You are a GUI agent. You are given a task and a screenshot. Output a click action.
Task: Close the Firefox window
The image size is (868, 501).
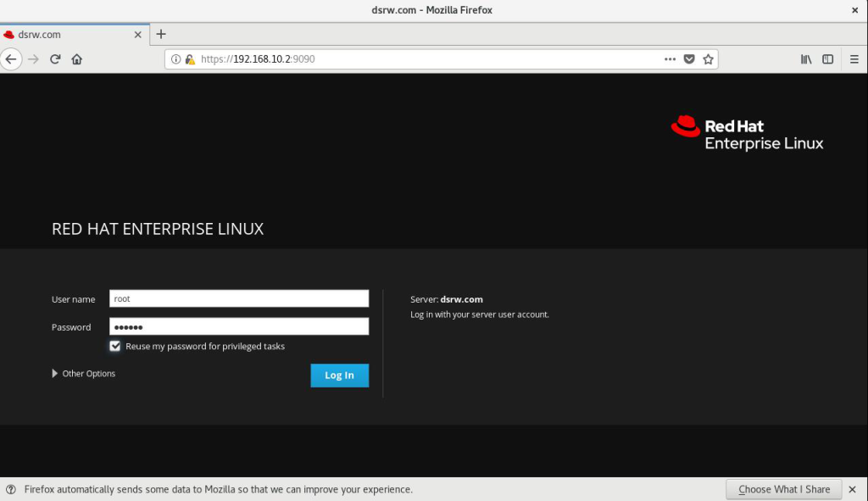(x=854, y=10)
